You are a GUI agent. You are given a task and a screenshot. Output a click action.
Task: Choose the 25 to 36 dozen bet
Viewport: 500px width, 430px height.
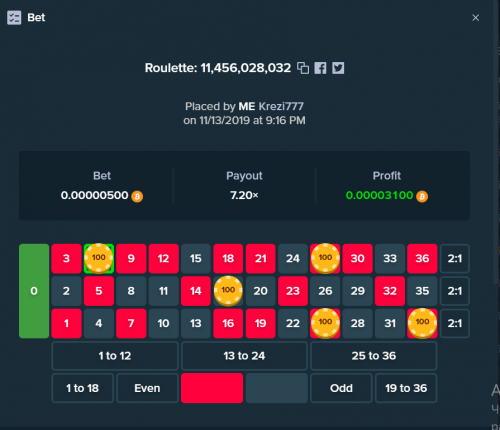(x=374, y=356)
